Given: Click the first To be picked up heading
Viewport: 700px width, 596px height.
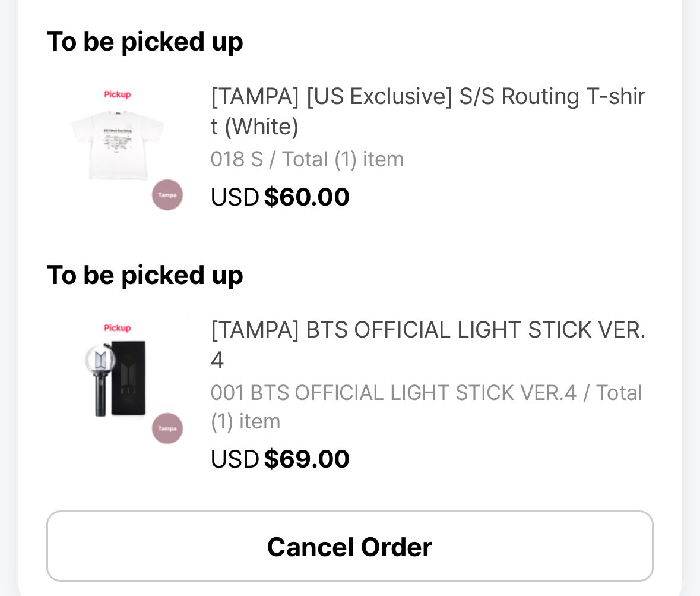Looking at the screenshot, I should 145,42.
